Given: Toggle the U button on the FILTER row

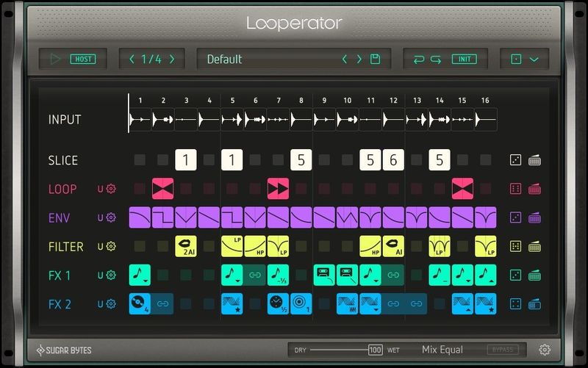Looking at the screenshot, I should (x=100, y=247).
